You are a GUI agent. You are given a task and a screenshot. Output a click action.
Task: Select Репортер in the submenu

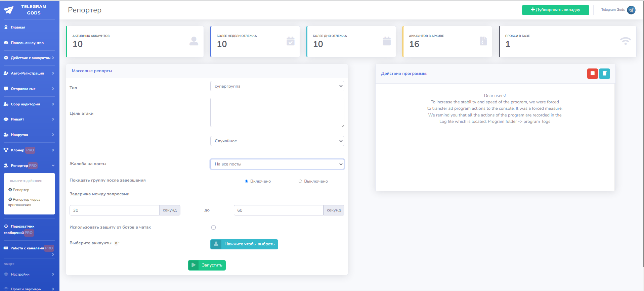pyautogui.click(x=19, y=190)
